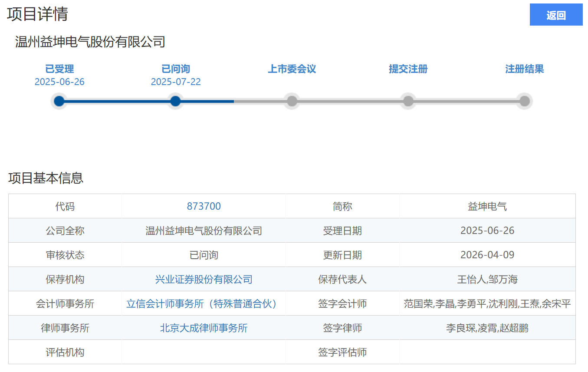Click the 益坤电气 short name cell
Viewport: 588px width, 372px height.
pos(487,206)
